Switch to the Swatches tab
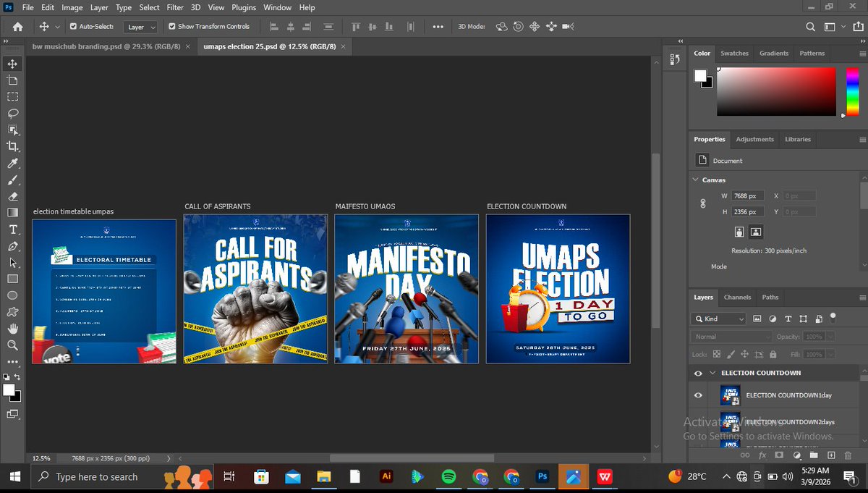 734,53
